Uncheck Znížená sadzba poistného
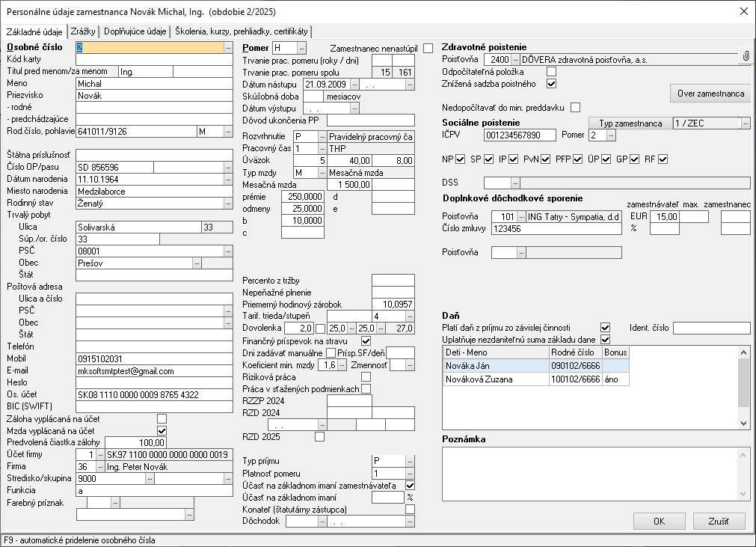Screen dimensions: 756x547 pos(552,83)
